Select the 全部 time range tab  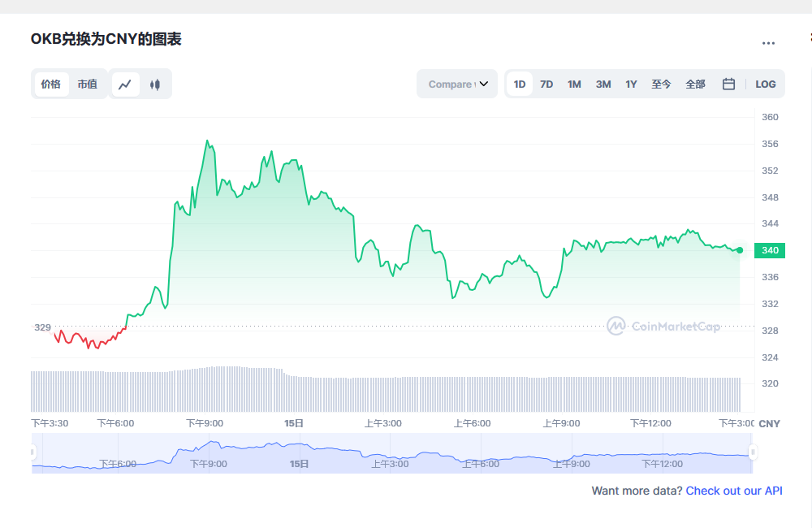coord(695,84)
